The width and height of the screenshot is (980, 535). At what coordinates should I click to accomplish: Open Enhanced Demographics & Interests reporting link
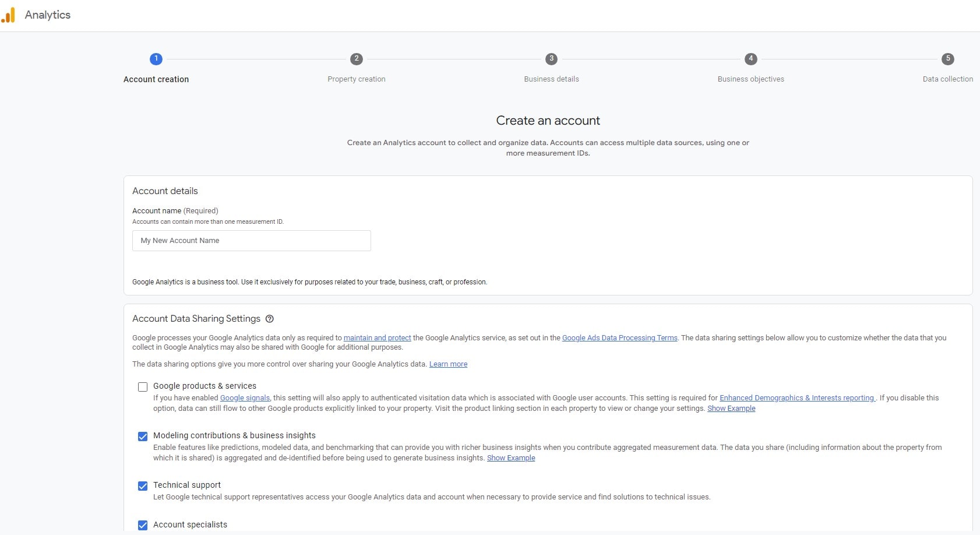(x=797, y=398)
